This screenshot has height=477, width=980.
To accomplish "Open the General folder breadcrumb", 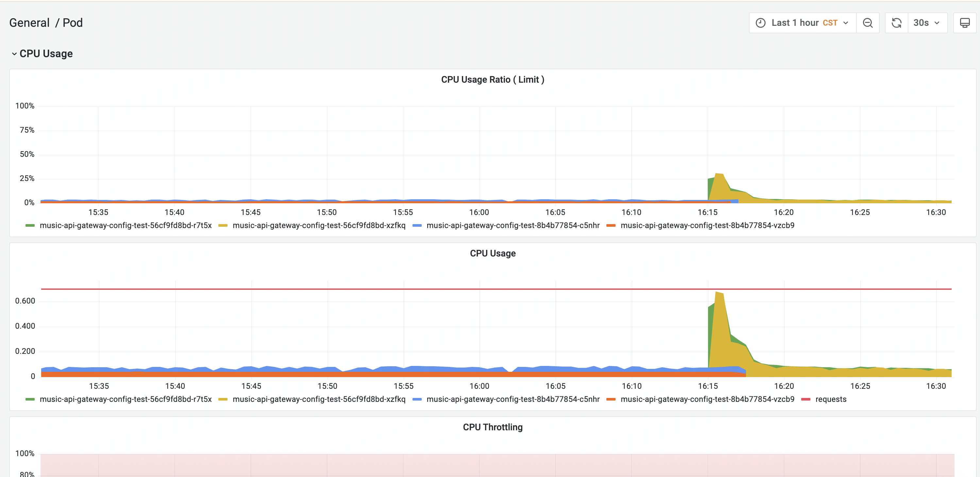I will [x=29, y=23].
